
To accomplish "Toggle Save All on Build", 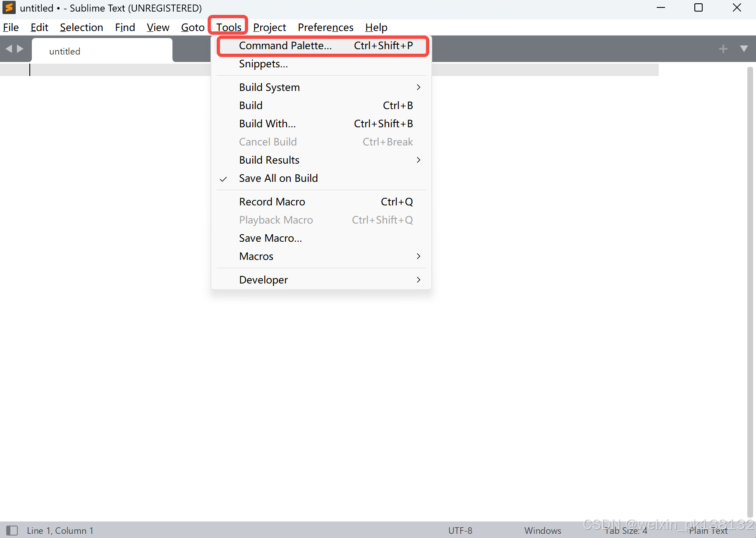I will click(x=278, y=178).
